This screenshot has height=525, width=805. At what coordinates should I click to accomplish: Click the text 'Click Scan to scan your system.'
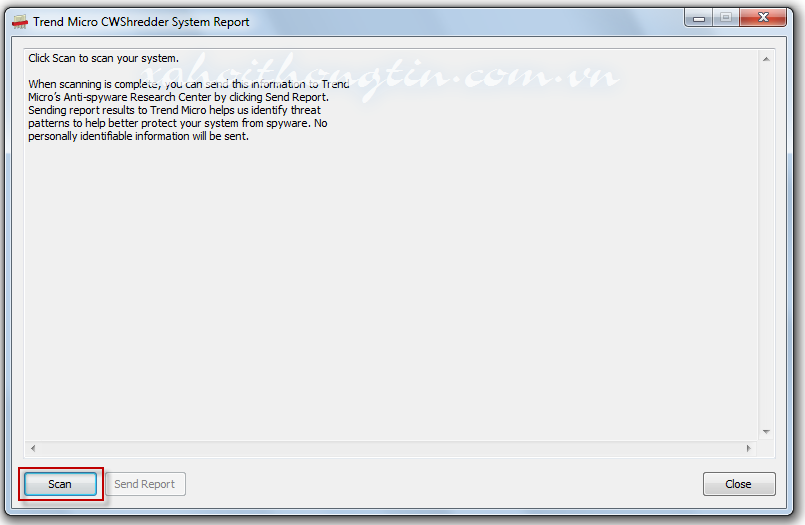(x=104, y=58)
